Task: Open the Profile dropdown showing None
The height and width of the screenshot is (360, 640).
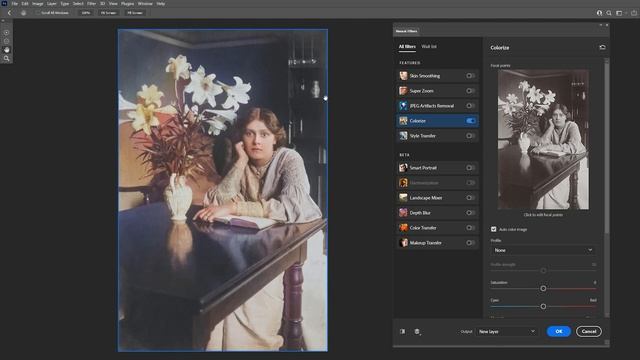Action: (543, 250)
